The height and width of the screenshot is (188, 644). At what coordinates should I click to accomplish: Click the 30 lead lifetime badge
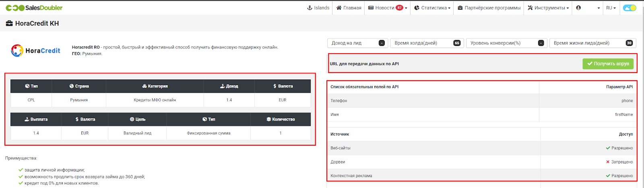click(x=629, y=43)
